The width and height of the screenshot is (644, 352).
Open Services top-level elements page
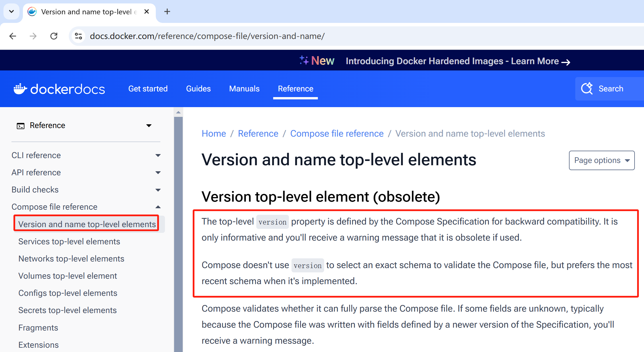coord(69,241)
